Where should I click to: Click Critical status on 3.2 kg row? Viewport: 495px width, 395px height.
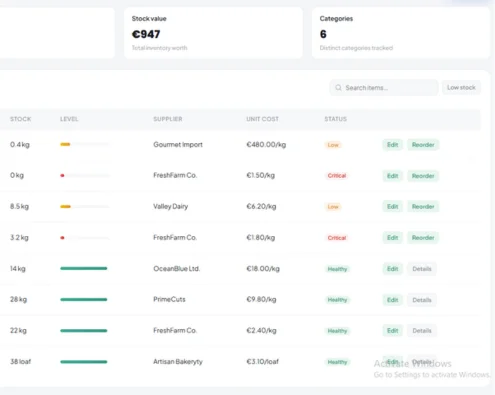coord(337,238)
